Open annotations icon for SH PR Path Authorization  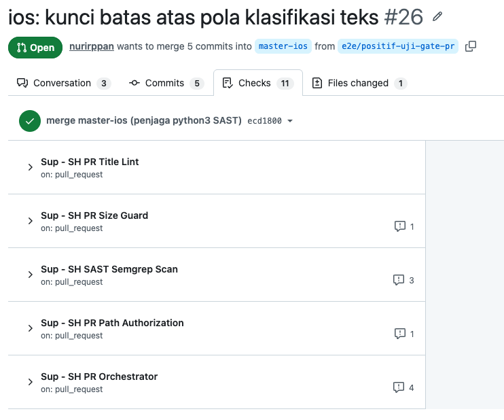click(x=400, y=334)
